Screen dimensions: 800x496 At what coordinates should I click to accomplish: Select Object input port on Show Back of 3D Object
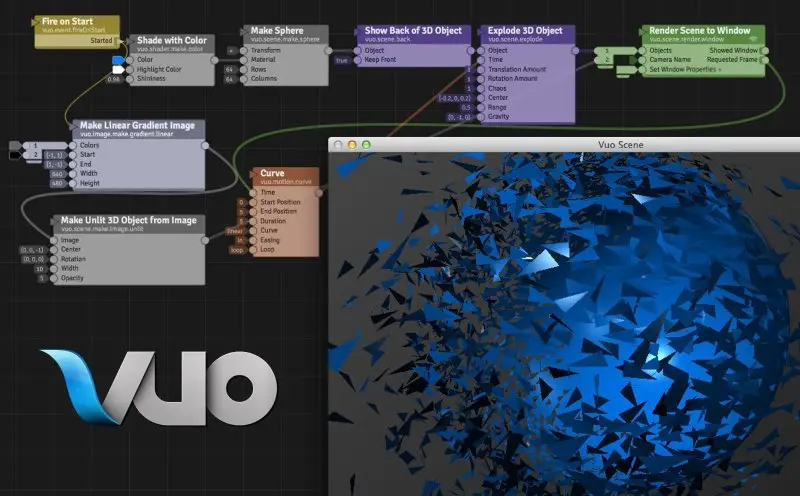(x=358, y=51)
